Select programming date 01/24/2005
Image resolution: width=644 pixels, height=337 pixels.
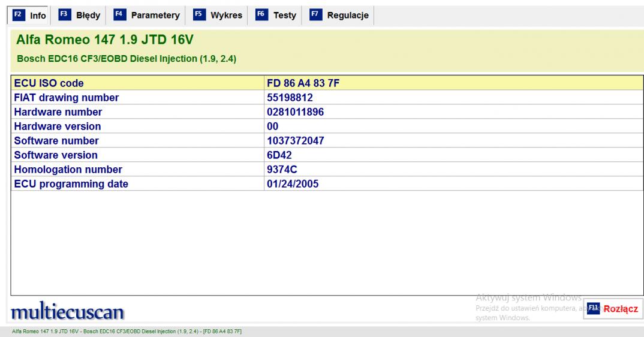293,183
